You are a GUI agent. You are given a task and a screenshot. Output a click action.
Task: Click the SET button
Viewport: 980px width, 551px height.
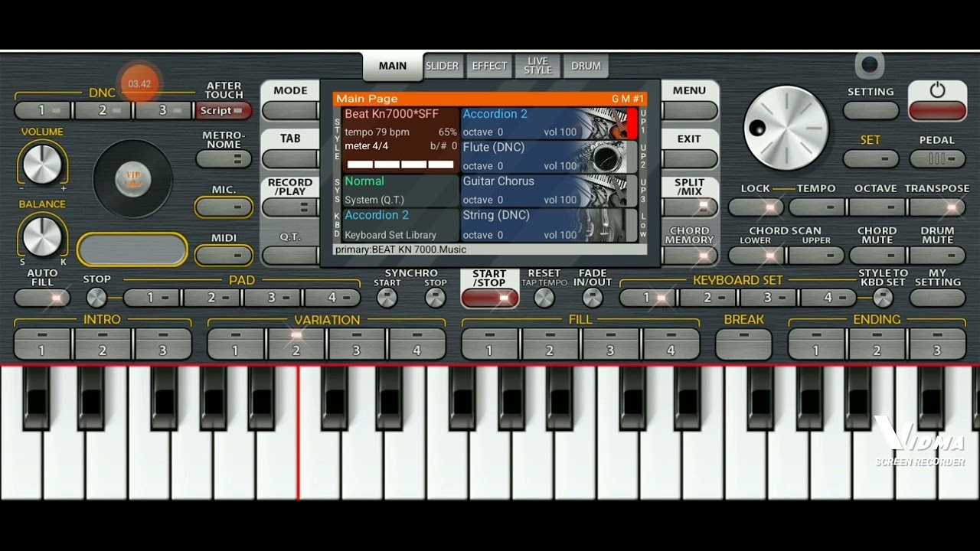(871, 159)
